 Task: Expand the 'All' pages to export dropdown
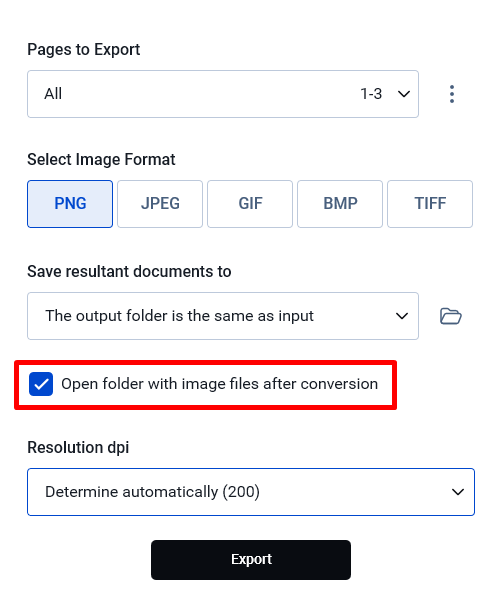pyautogui.click(x=223, y=94)
